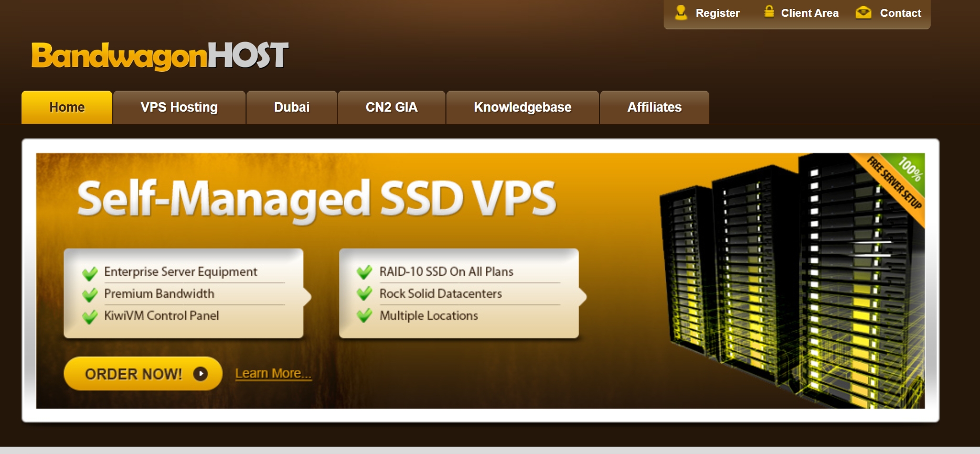The height and width of the screenshot is (454, 980).
Task: Open the Home tab
Action: click(x=67, y=107)
